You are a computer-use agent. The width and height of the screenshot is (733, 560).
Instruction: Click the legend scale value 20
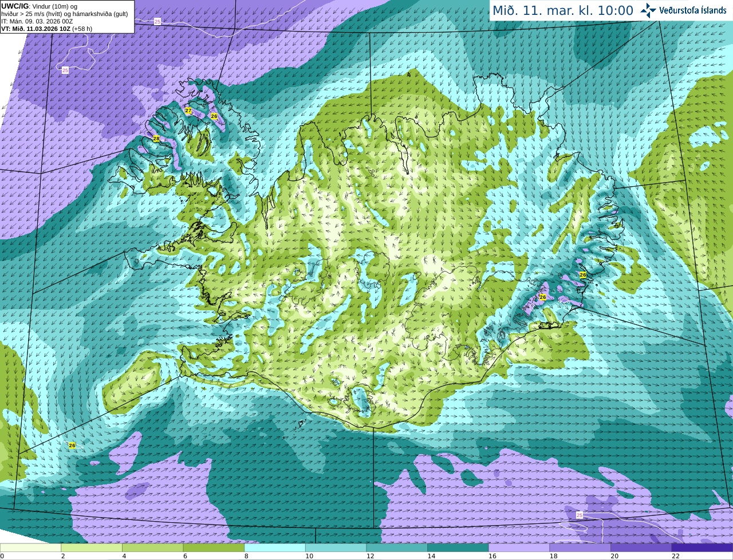tap(614, 556)
